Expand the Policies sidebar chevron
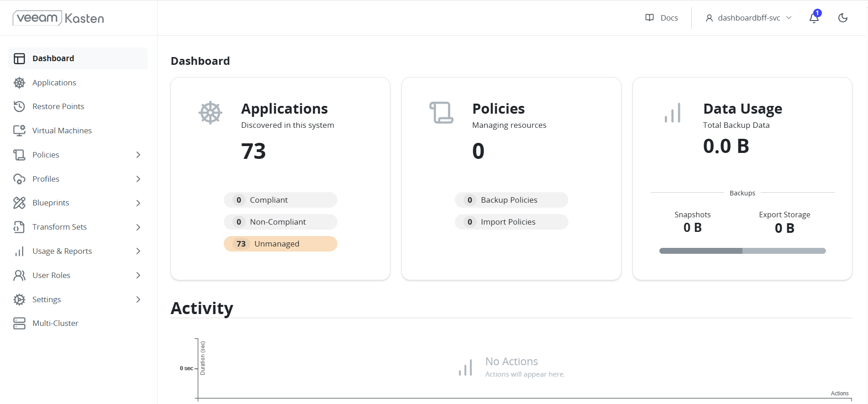868x404 pixels. [138, 155]
